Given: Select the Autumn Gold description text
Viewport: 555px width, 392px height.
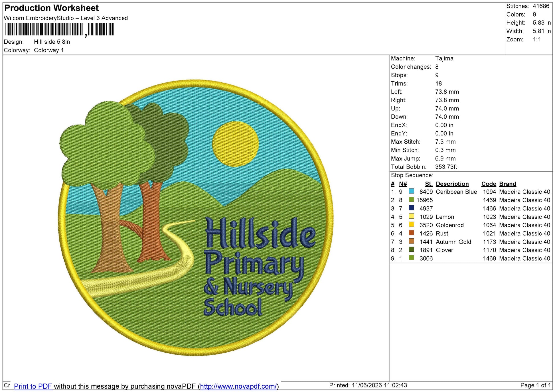Looking at the screenshot, I should tap(453, 242).
